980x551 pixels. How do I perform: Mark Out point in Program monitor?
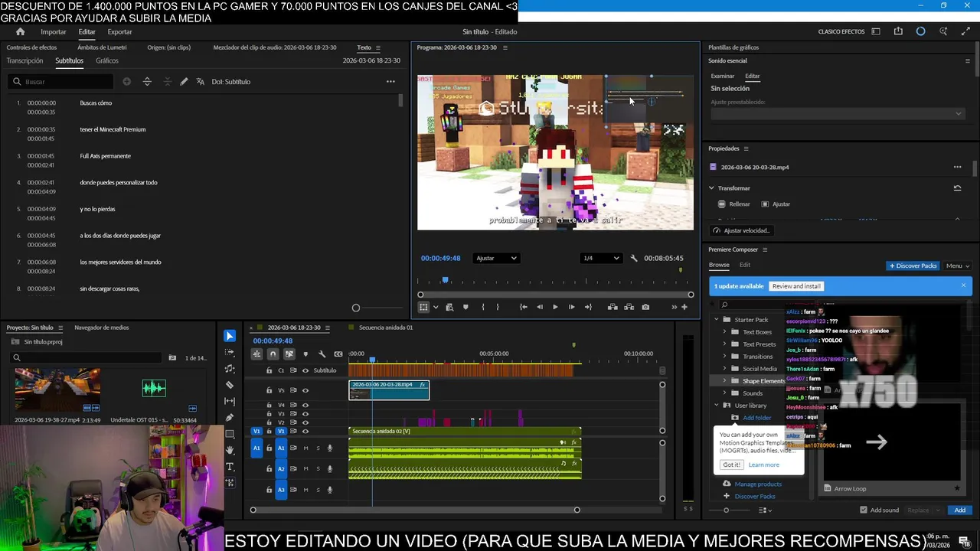pos(498,307)
